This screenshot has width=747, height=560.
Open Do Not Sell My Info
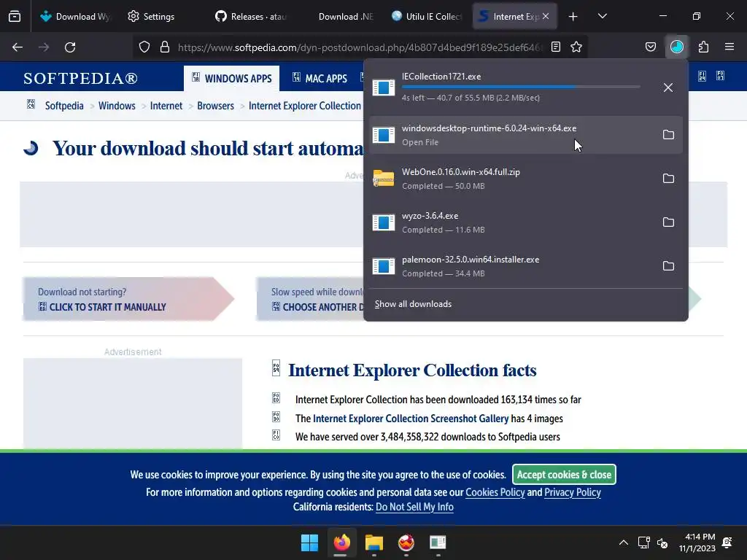pos(414,507)
